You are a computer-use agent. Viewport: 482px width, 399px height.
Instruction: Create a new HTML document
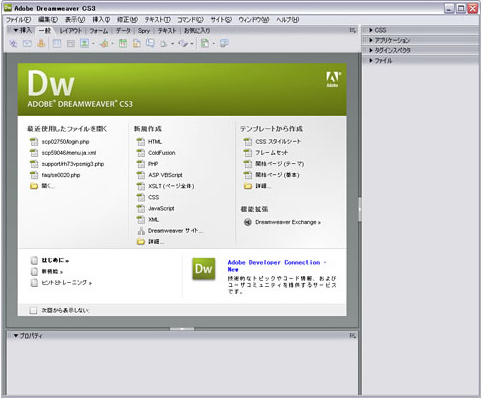point(149,142)
